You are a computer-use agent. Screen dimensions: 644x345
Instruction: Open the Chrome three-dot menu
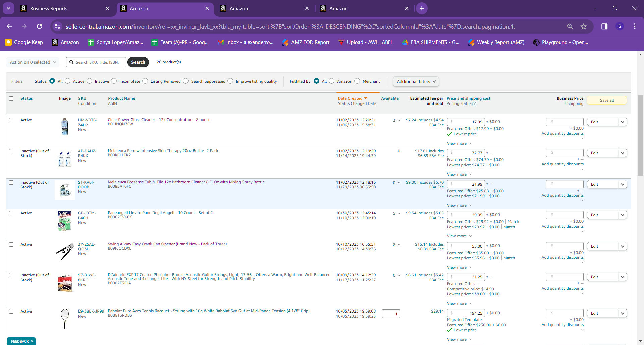tap(635, 26)
